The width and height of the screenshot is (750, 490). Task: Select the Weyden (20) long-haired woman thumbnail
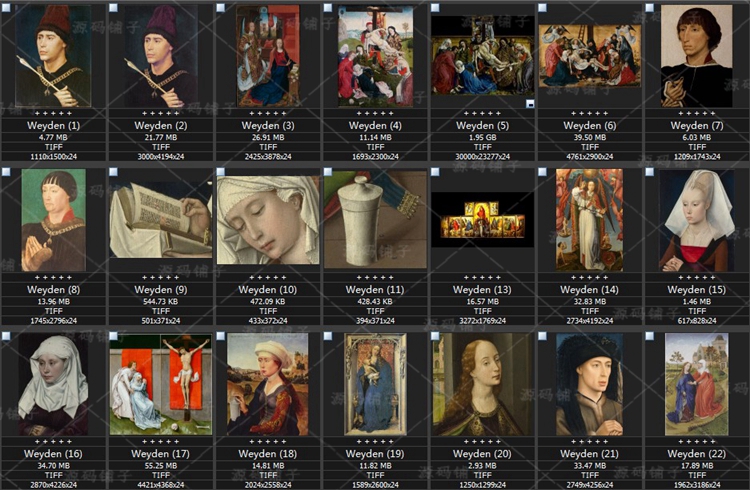[x=483, y=384]
